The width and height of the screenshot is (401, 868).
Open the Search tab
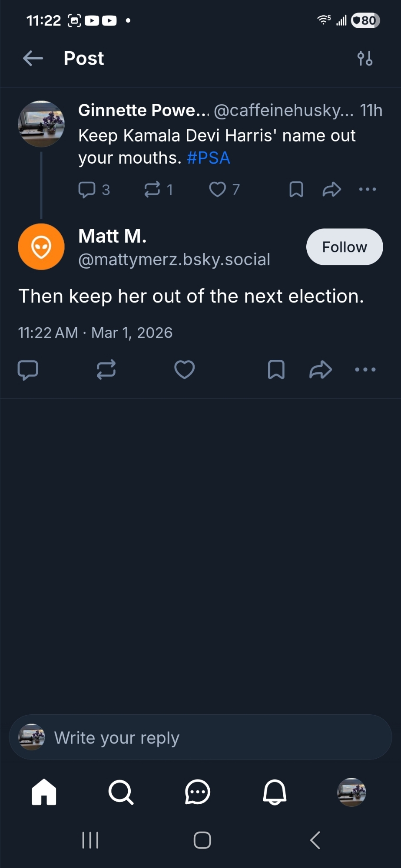(x=121, y=792)
